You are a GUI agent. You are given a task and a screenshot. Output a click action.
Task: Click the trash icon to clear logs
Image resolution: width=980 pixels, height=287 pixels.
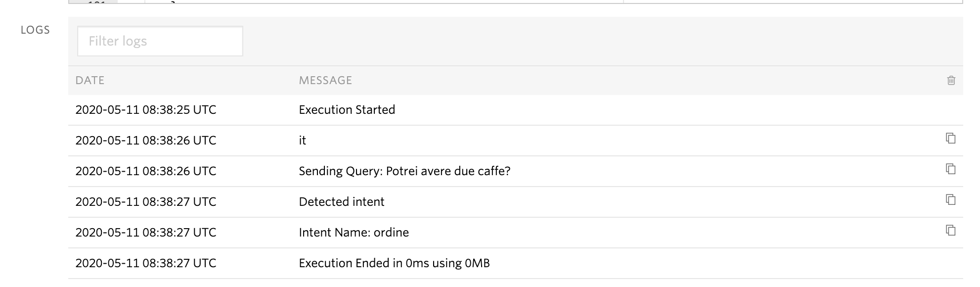click(951, 80)
